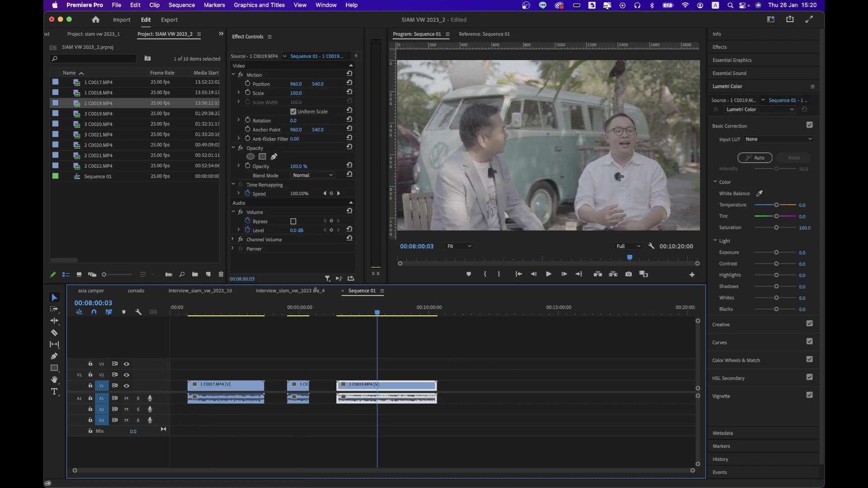
Task: Toggle Uniform Scale checkbox
Action: (x=293, y=112)
